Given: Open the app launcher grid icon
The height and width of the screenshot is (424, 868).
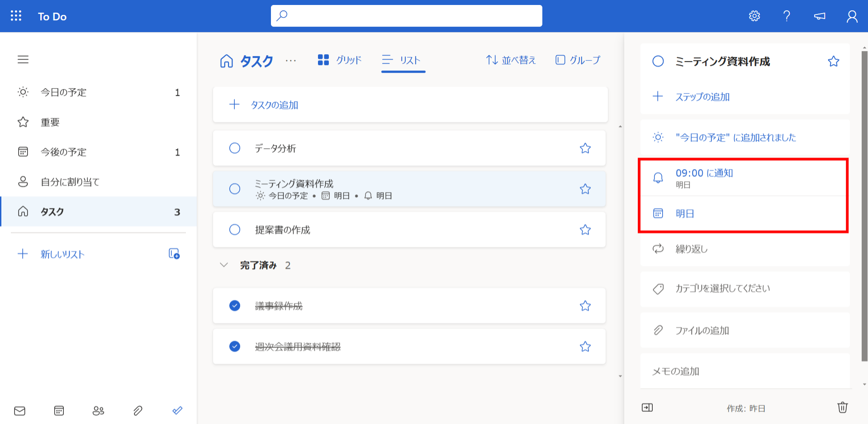Looking at the screenshot, I should (15, 15).
